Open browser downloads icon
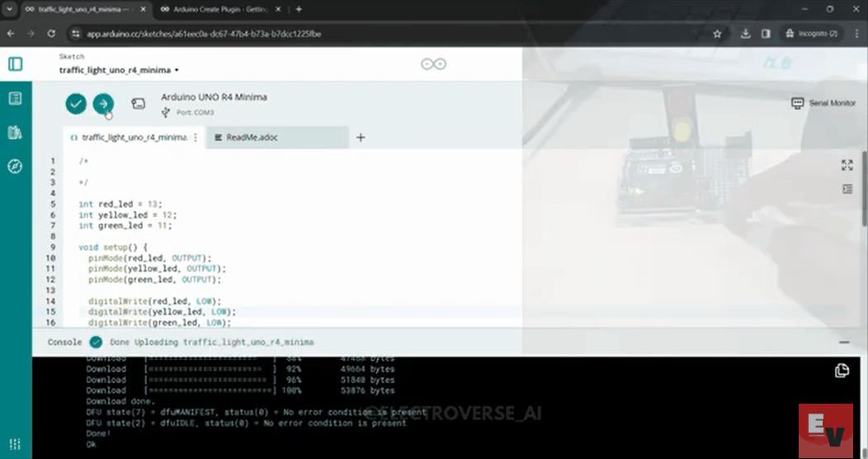Viewport: 868px width, 459px height. pyautogui.click(x=746, y=34)
